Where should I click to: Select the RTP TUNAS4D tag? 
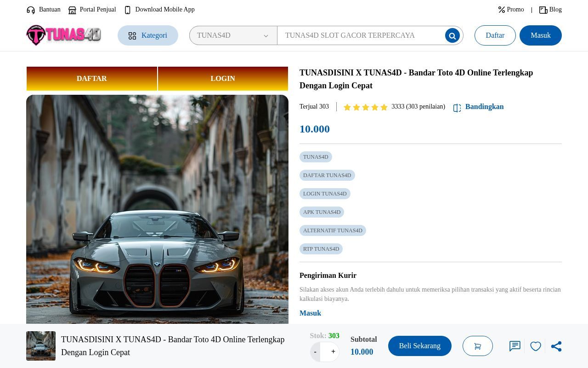321,249
